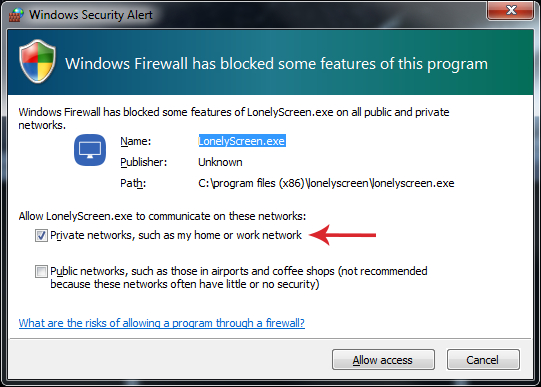Click the program path text
The image size is (541, 387).
[326, 183]
